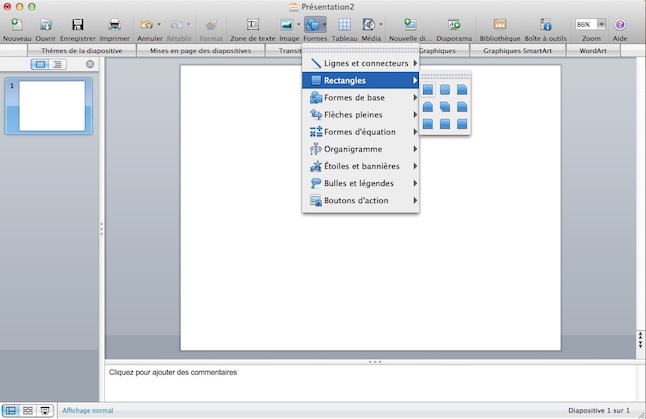
Task: Select the rounded rectangle shape in the submenu
Action: (x=445, y=90)
